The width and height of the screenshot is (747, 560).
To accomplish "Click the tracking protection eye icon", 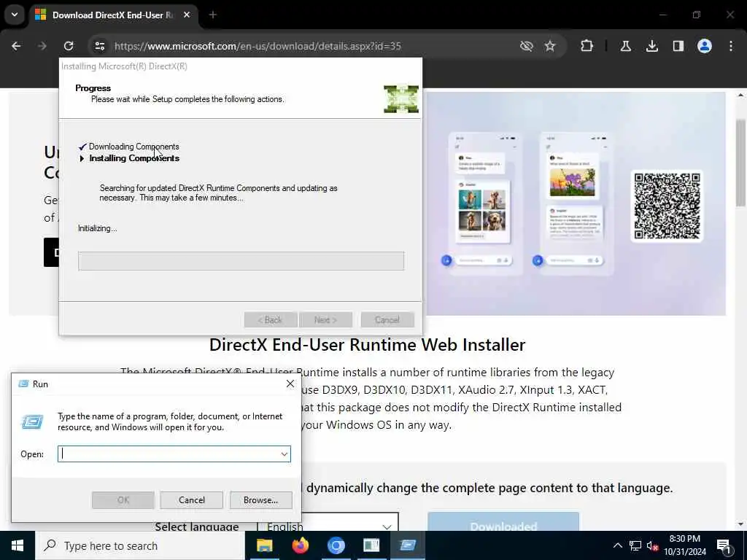I will tap(527, 46).
